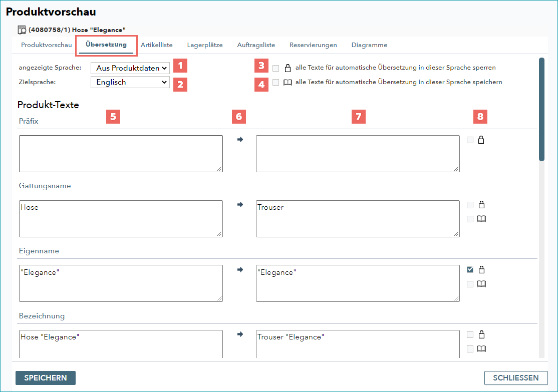Screen dimensions: 558x392
Task: Click the Eigenname translate arrow icon
Action: coord(240,270)
